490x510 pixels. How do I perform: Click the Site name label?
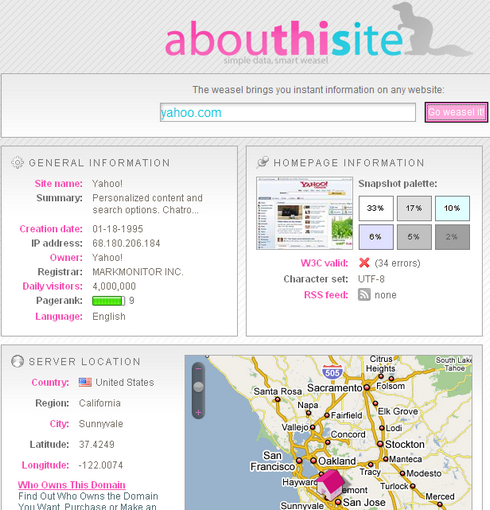tap(59, 184)
